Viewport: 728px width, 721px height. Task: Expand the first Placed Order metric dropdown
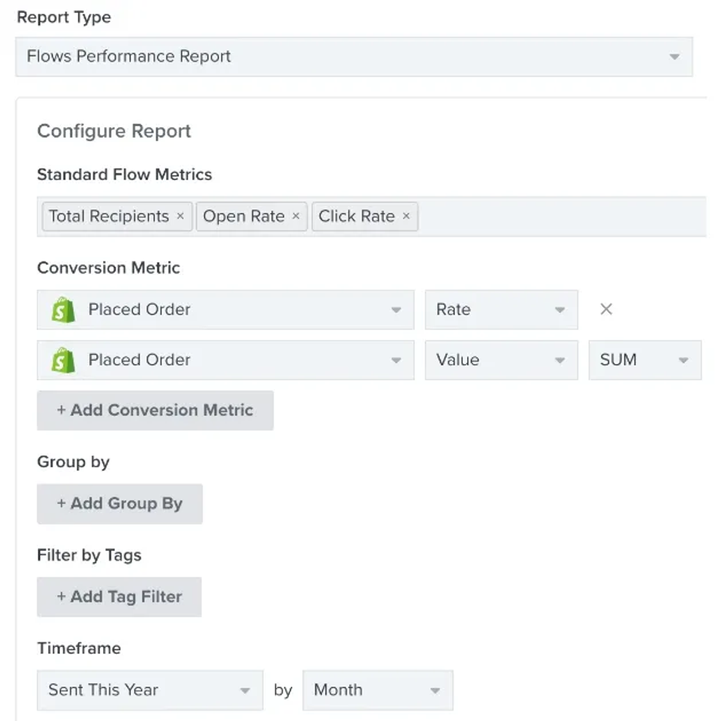click(226, 310)
